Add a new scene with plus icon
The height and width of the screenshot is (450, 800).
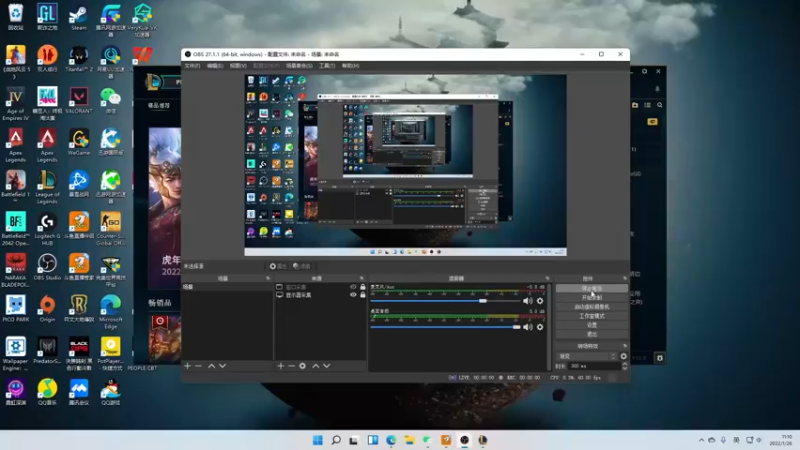(187, 366)
